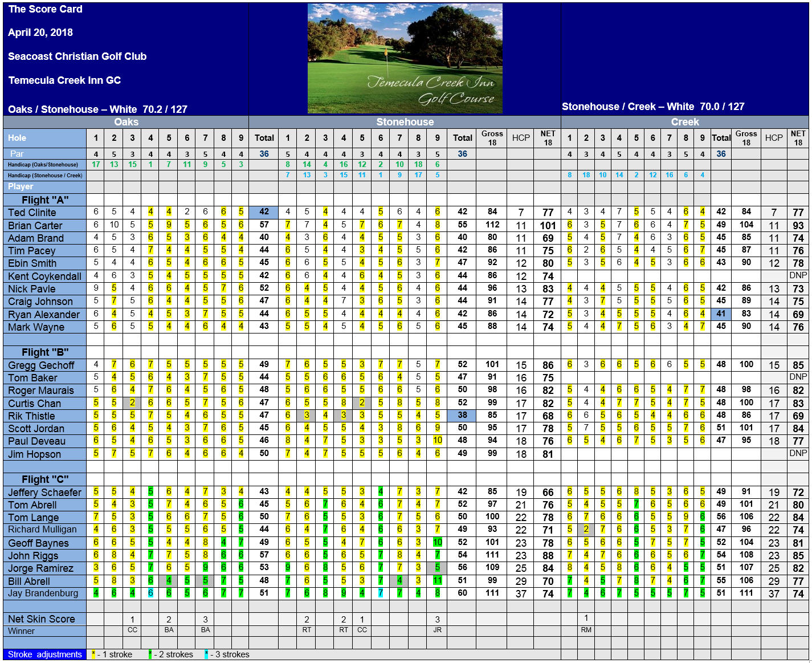Click the 'Net Skin Score' row label

[x=42, y=619]
